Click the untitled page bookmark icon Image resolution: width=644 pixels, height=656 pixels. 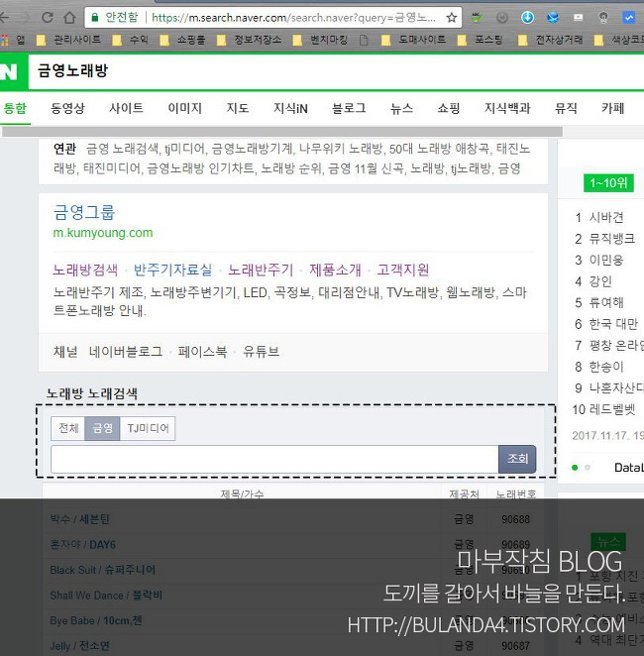[364, 41]
